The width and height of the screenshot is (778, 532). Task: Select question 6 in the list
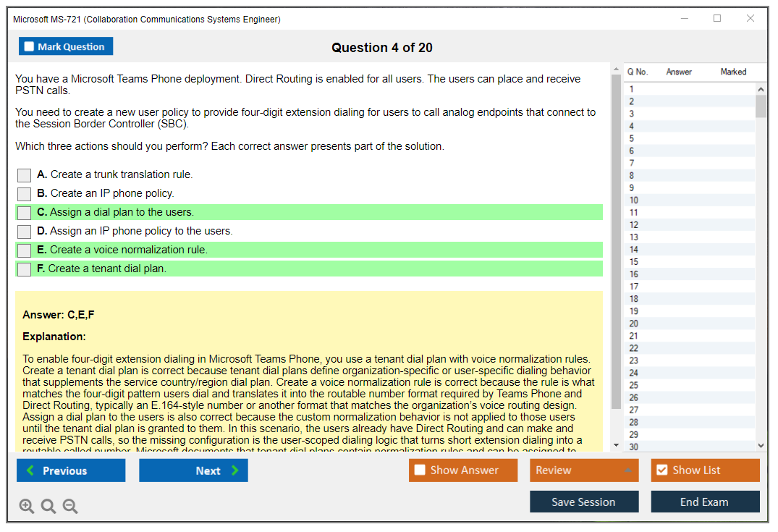[x=690, y=151]
